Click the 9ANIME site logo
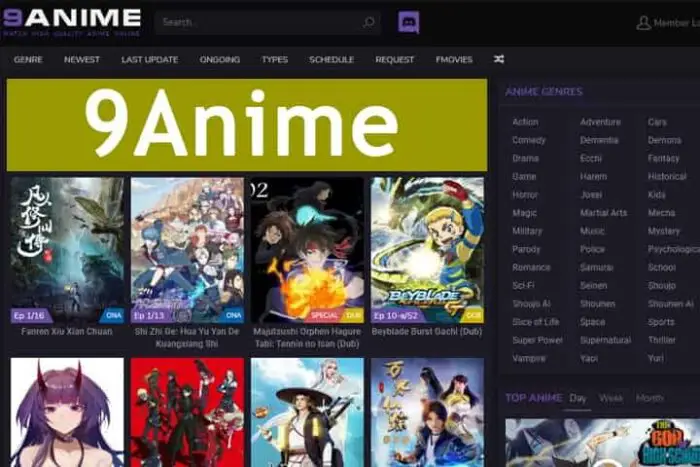700x467 pixels. pyautogui.click(x=71, y=19)
